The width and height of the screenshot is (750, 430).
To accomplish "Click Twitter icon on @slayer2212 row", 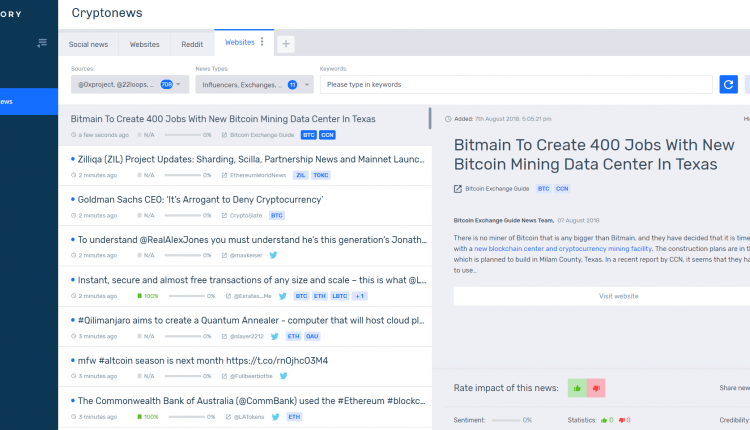I will [275, 336].
